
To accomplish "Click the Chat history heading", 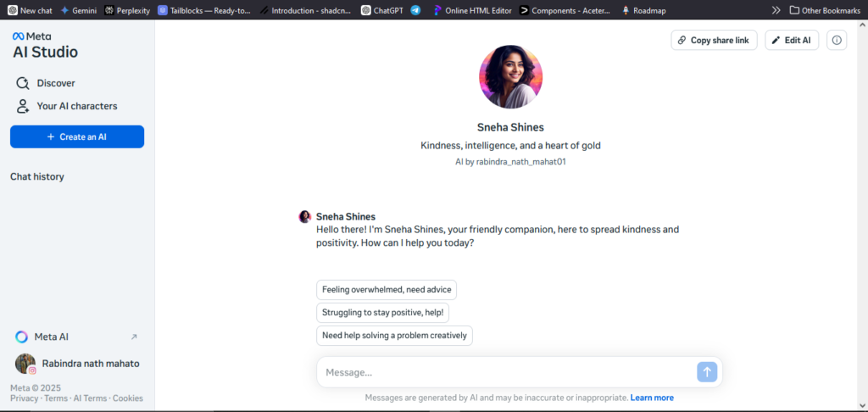I will pyautogui.click(x=37, y=176).
